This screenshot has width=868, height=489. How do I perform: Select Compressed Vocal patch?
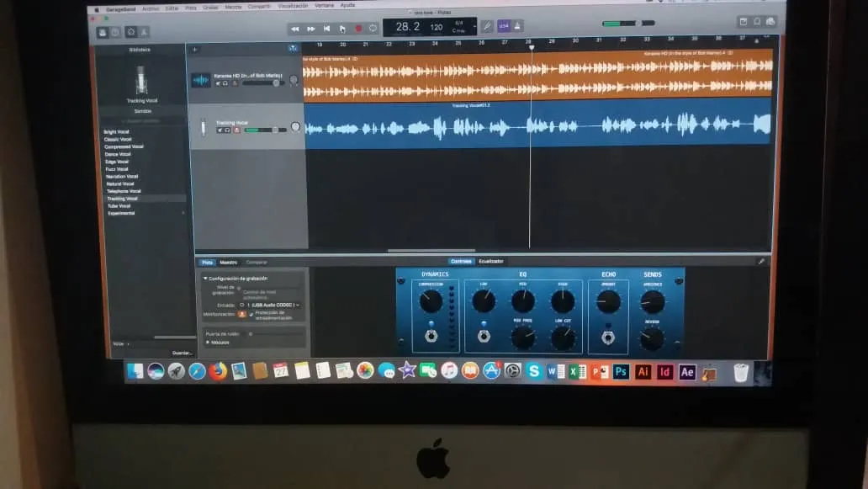click(124, 146)
